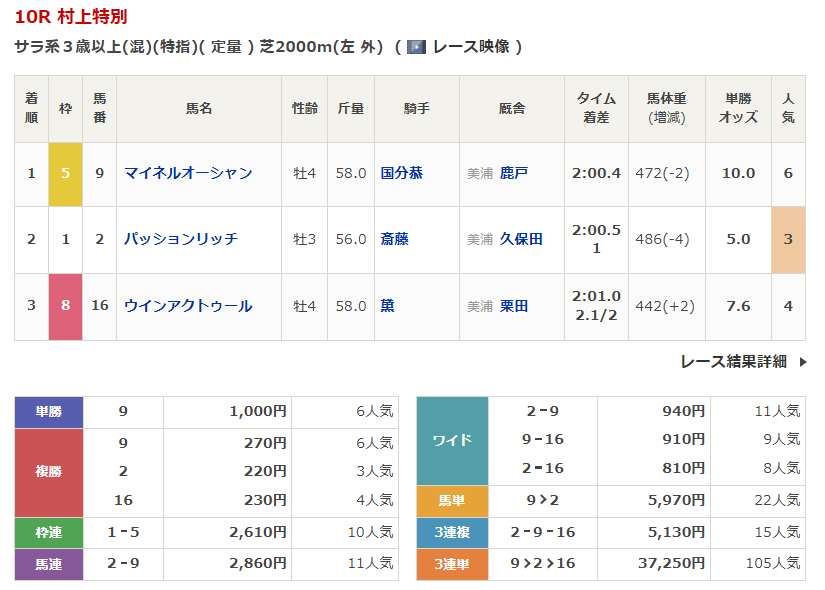Open trainer 鹿戸 page
This screenshot has height=590, width=825.
[x=514, y=173]
